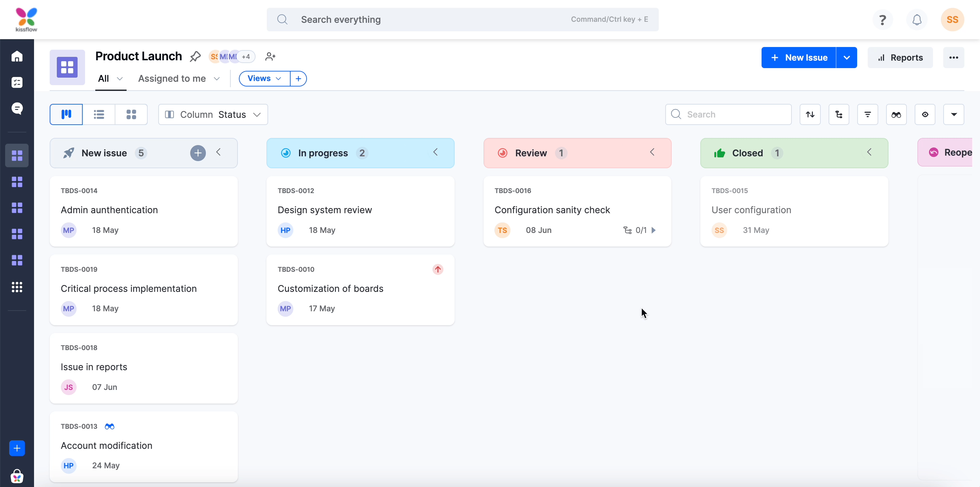The width and height of the screenshot is (980, 487).
Task: Toggle the eye visibility options
Action: tap(925, 114)
